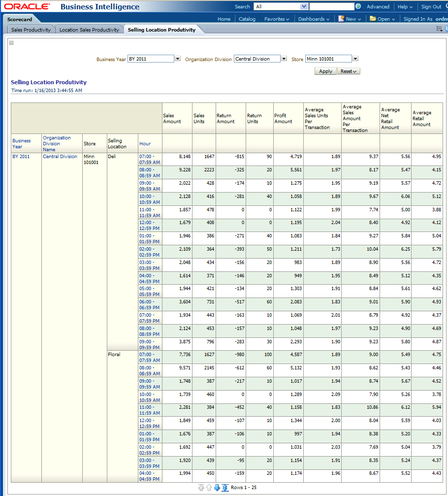The width and height of the screenshot is (448, 496).
Task: Collapse the prompt section minus box
Action: [11, 43]
